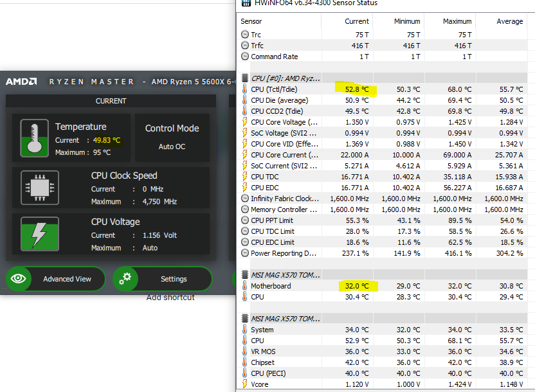The height and width of the screenshot is (392, 535).
Task: Open Advanced View in Ryzen Master
Action: tap(55, 279)
